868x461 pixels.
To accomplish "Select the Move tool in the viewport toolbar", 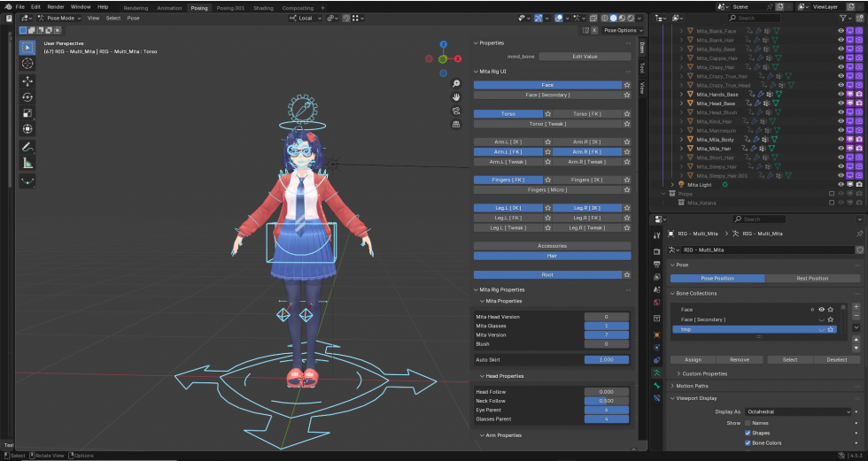I will click(x=27, y=81).
